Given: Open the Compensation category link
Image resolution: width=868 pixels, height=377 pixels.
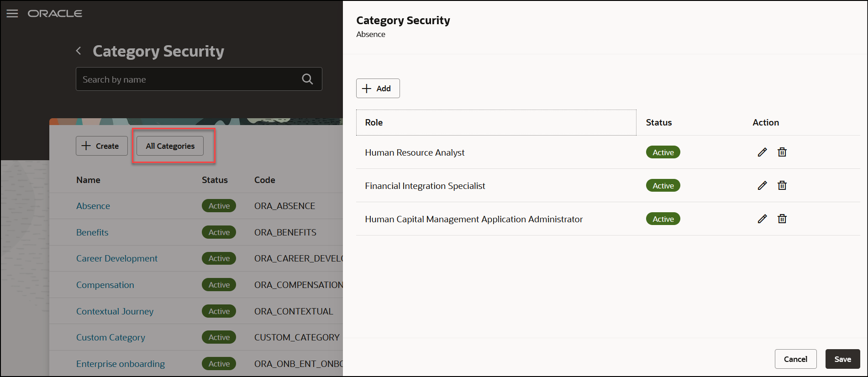Looking at the screenshot, I should [105, 285].
